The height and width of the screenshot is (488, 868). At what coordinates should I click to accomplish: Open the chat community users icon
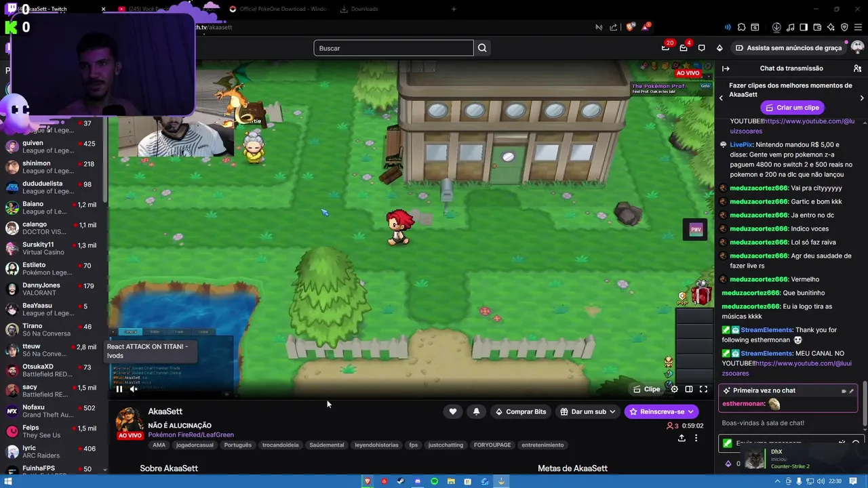click(x=857, y=68)
